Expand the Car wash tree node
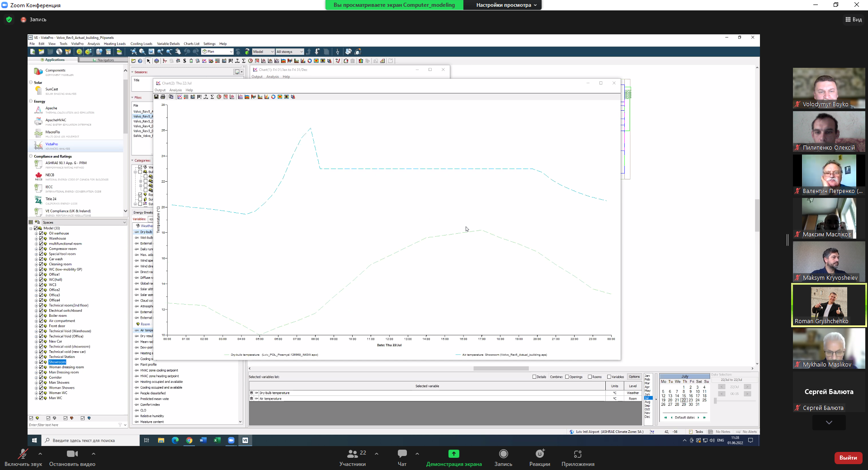 pyautogui.click(x=36, y=259)
